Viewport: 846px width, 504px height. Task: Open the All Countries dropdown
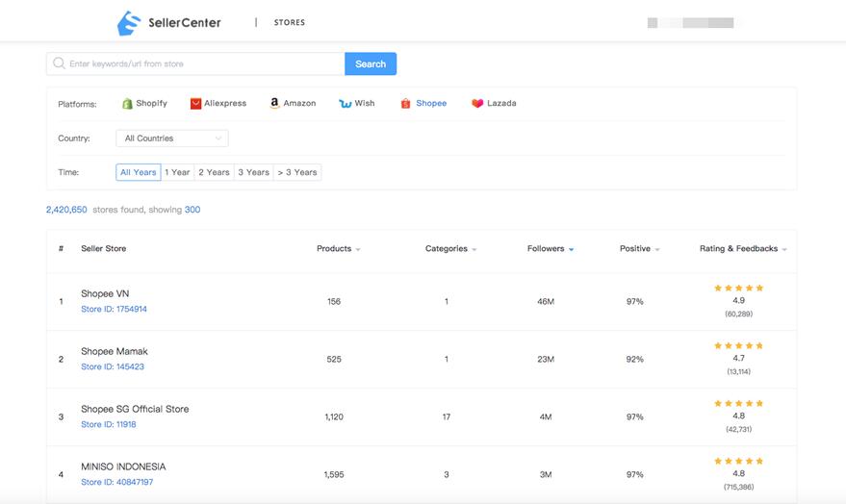click(172, 139)
